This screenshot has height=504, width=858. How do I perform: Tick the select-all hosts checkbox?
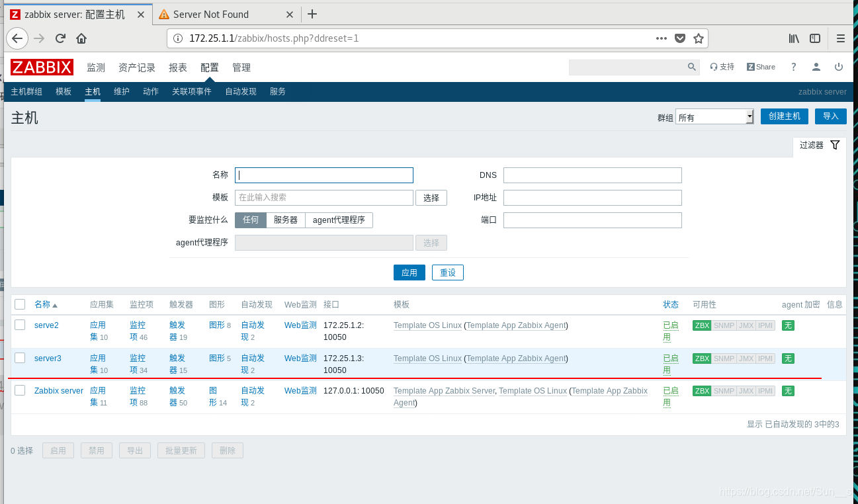click(x=20, y=304)
